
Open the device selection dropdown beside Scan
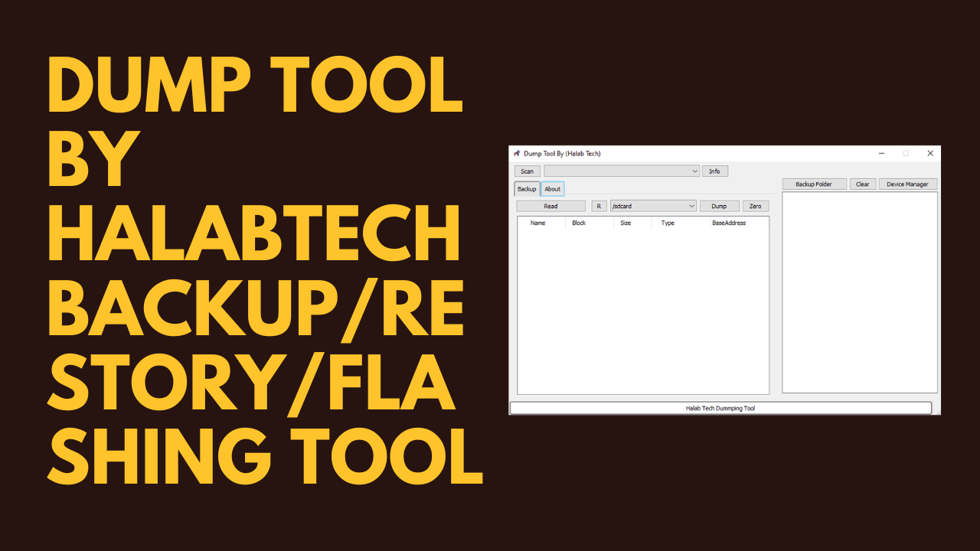[622, 171]
